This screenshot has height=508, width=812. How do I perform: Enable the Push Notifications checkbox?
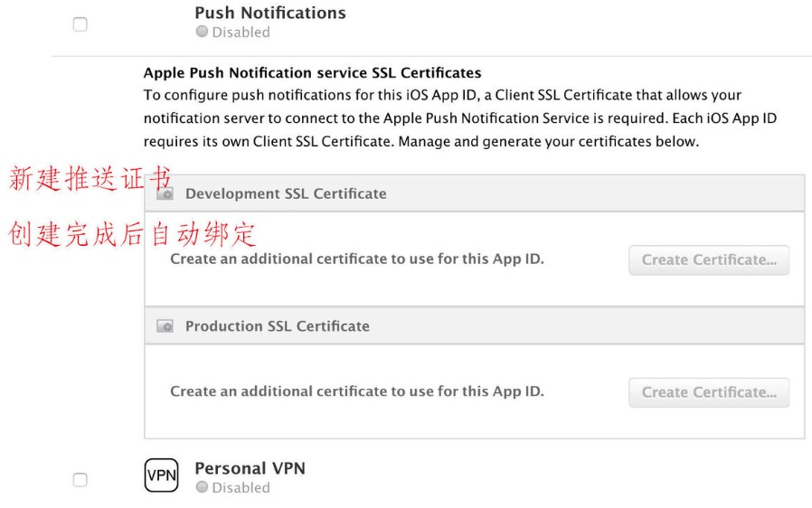tap(80, 25)
